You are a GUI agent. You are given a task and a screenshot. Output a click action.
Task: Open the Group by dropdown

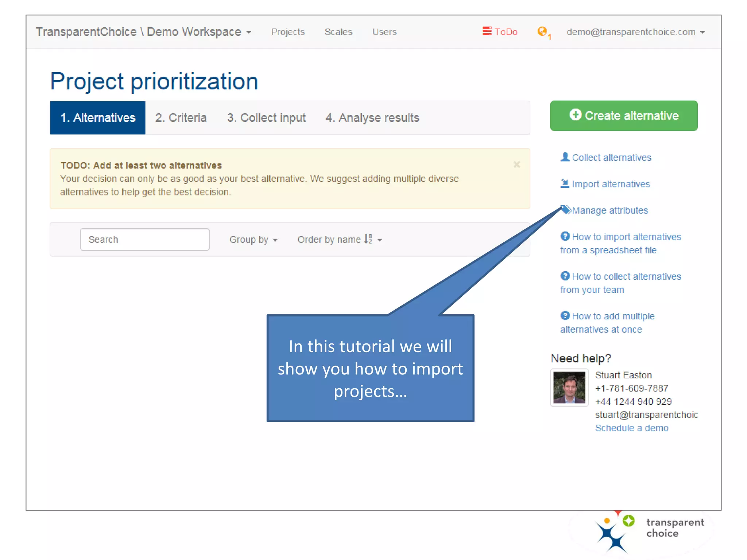(x=253, y=240)
